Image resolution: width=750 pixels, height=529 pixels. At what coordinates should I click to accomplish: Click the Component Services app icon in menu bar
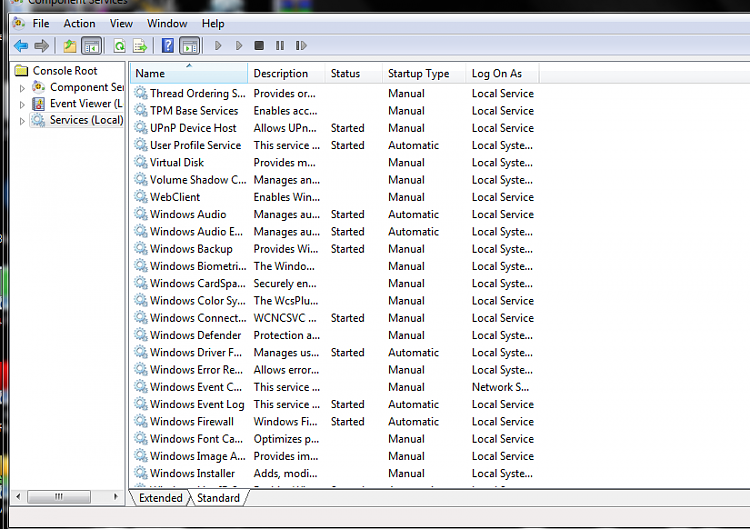click(19, 23)
